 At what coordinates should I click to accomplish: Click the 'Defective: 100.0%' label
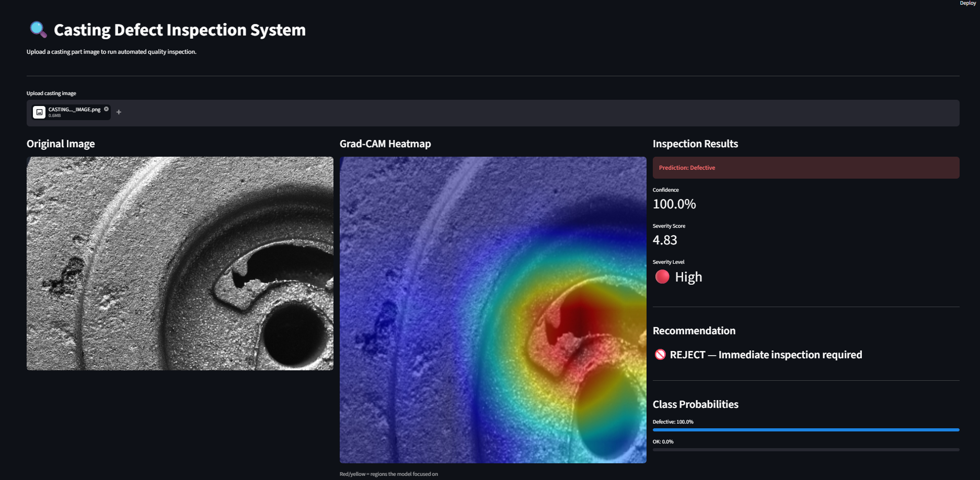(673, 422)
